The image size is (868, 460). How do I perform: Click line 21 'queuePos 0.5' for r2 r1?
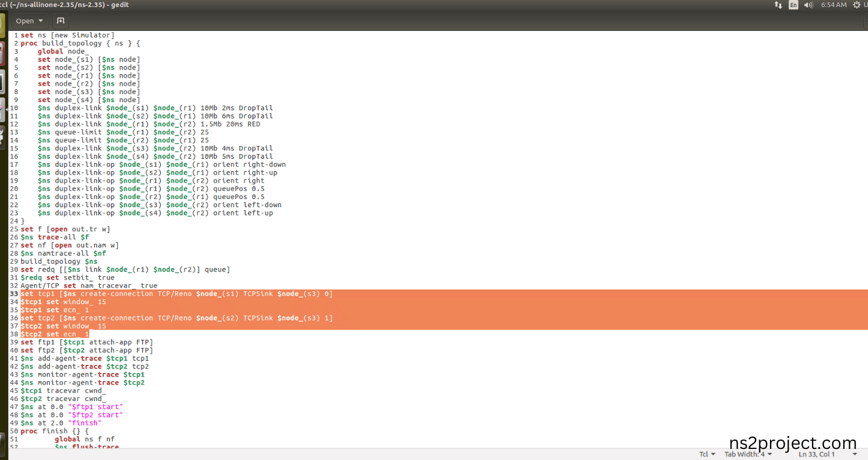coord(151,197)
